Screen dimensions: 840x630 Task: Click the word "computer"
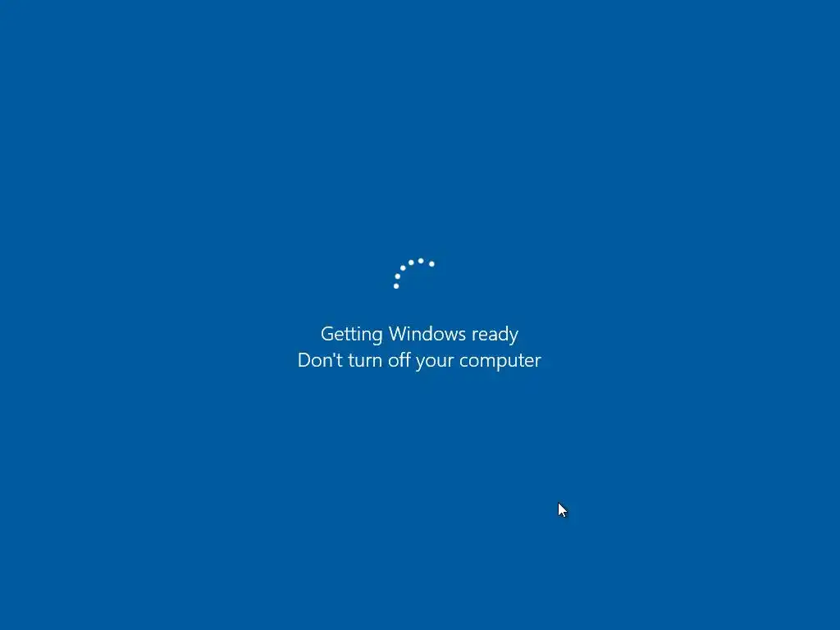[x=500, y=362]
